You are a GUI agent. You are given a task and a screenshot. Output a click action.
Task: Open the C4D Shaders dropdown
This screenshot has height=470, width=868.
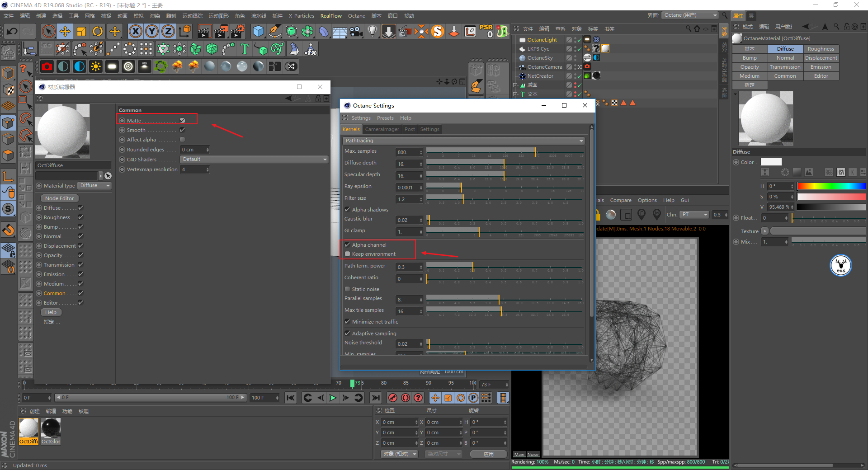(254, 160)
